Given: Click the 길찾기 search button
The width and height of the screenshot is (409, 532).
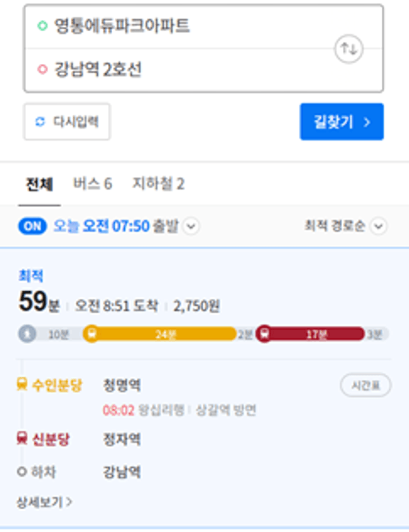Looking at the screenshot, I should tap(342, 122).
